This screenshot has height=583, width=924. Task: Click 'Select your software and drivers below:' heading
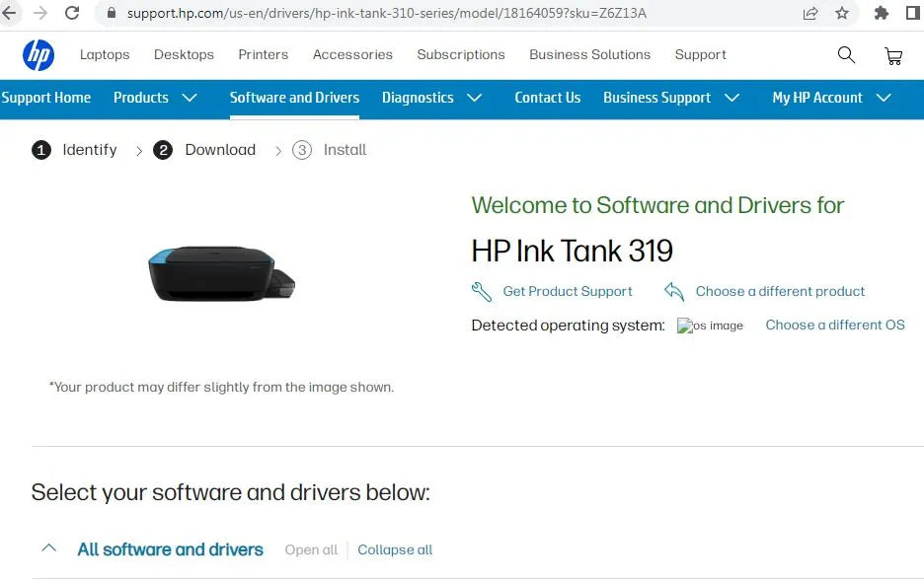[x=230, y=492]
